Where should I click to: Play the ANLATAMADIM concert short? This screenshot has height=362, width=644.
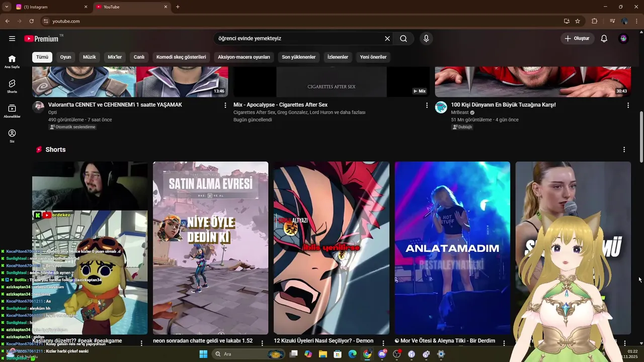coord(452,248)
